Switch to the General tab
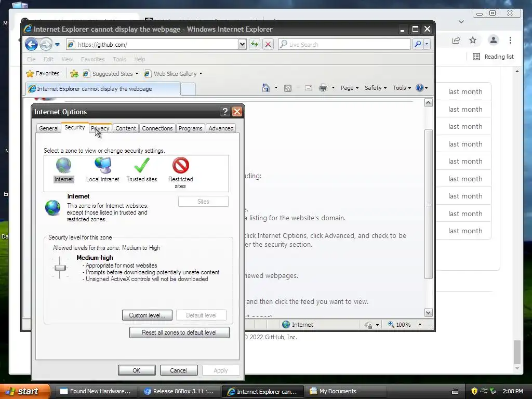The height and width of the screenshot is (399, 532). click(48, 128)
